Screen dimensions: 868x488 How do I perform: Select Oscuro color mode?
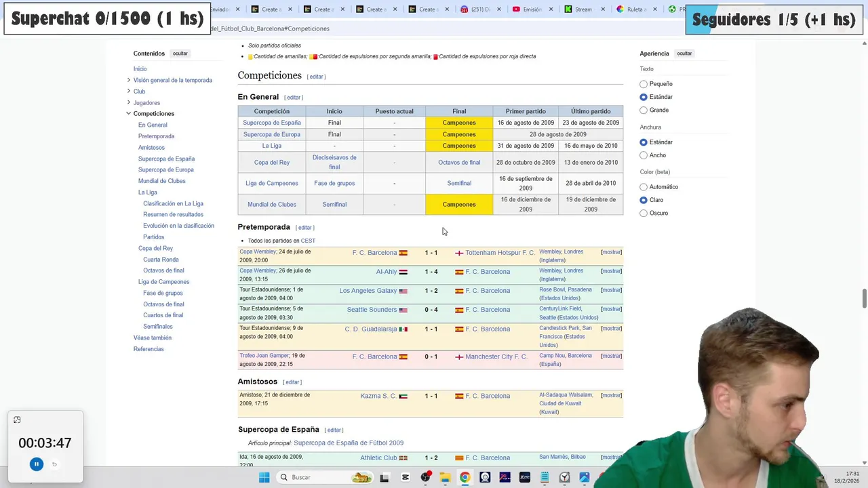[644, 213]
